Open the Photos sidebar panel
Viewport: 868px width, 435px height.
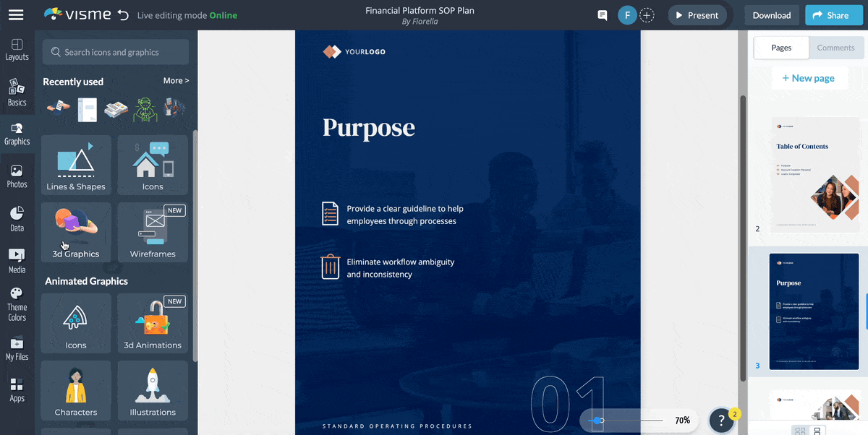(17, 176)
